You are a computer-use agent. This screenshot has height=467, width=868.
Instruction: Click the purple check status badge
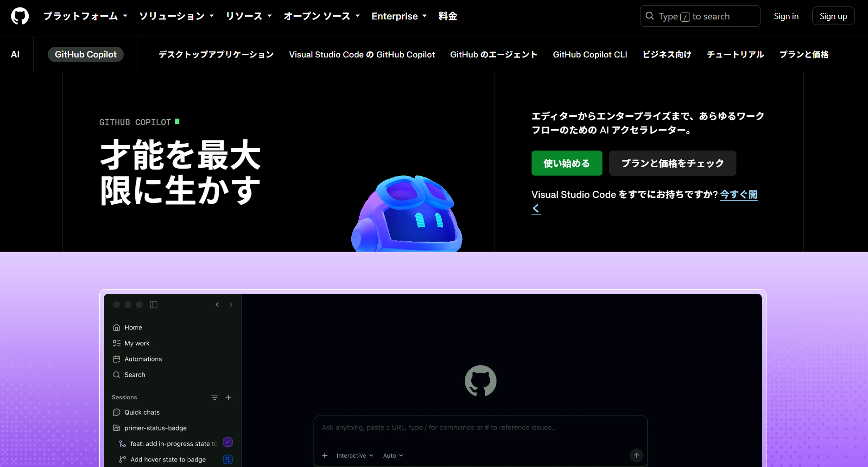(x=228, y=442)
